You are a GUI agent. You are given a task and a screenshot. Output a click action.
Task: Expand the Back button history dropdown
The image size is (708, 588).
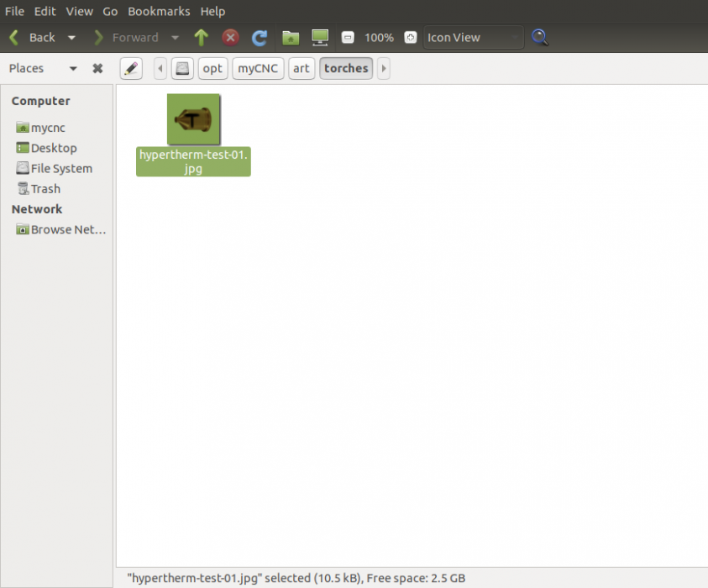[x=72, y=37]
